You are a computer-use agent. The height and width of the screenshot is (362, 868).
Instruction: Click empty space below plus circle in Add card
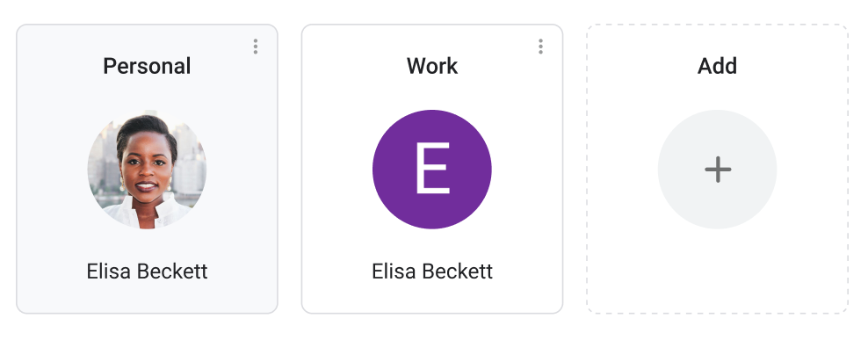click(x=717, y=271)
